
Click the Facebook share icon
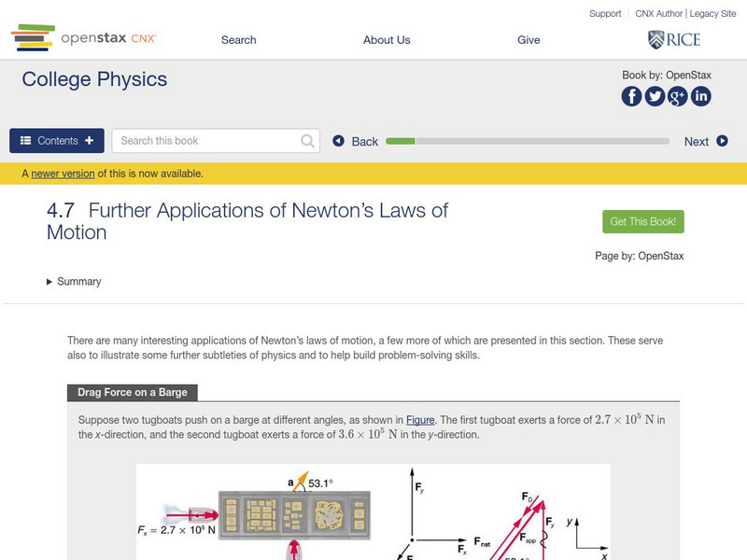(x=632, y=96)
